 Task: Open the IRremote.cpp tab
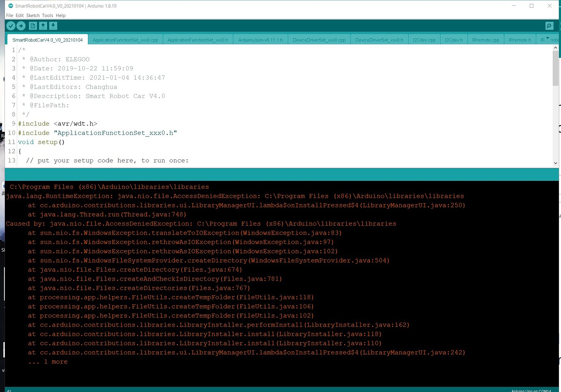coord(486,39)
